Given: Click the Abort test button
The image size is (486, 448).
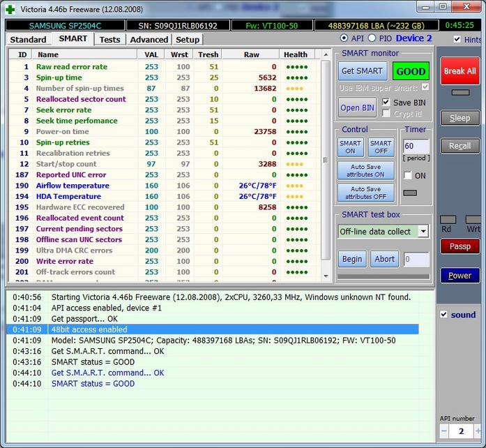Looking at the screenshot, I should (x=384, y=259).
